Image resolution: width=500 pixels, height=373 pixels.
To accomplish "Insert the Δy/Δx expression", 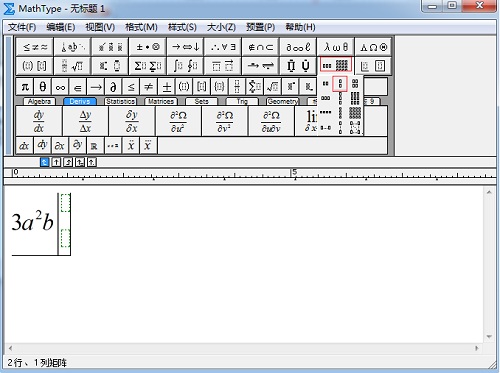I will [85, 121].
